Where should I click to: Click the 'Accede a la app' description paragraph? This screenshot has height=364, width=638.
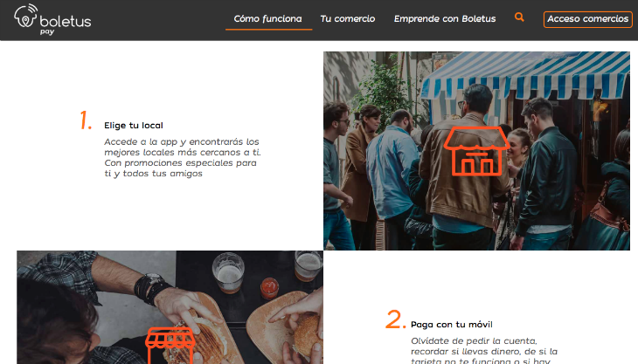click(x=183, y=158)
